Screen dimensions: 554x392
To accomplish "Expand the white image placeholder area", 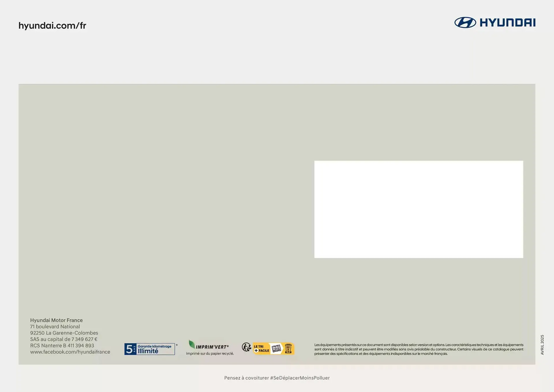I will click(x=419, y=209).
